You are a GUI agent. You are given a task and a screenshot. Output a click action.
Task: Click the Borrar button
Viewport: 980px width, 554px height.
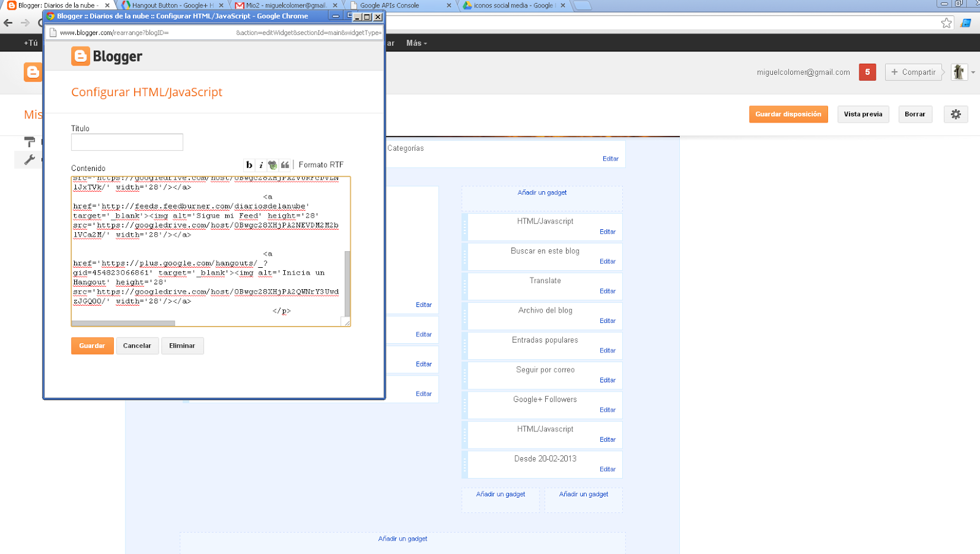pos(915,114)
